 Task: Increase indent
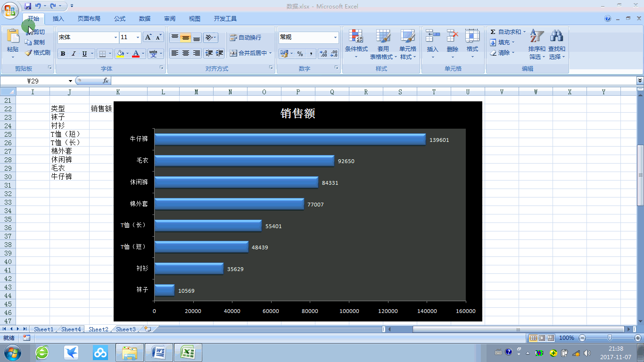(219, 53)
